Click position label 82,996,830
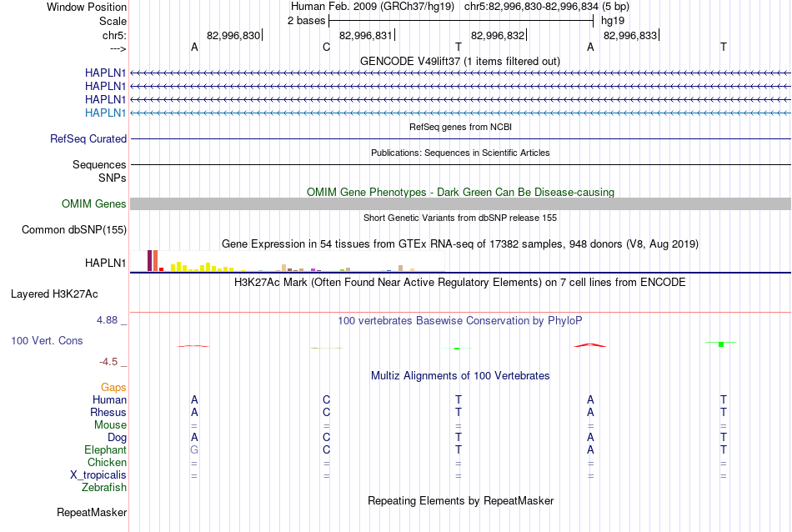Screen dimensions: 792x532 pos(233,35)
